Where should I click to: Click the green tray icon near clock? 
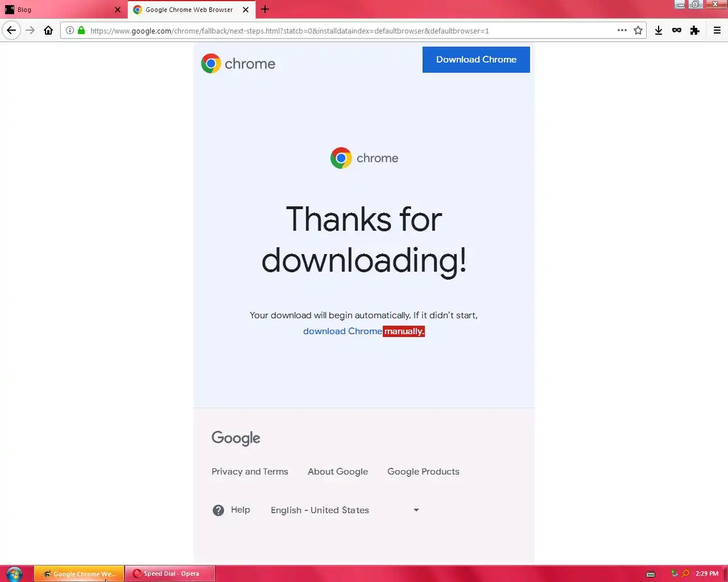(675, 573)
